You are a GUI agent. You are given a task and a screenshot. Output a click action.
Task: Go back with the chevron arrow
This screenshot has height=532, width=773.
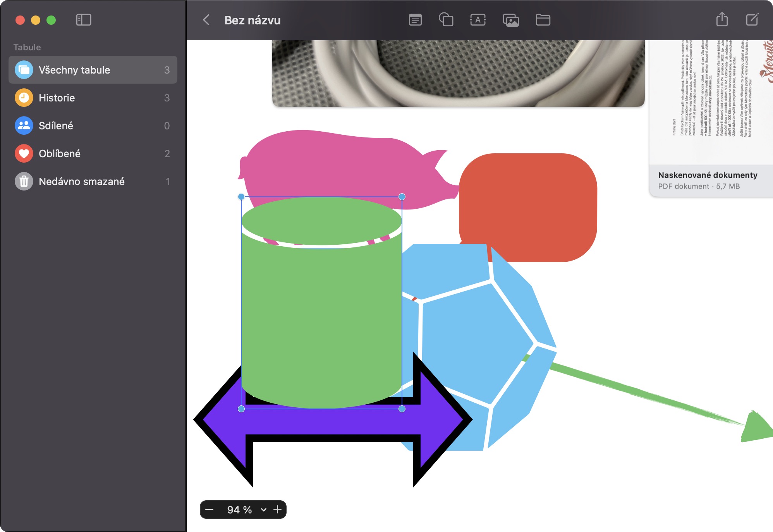point(206,20)
